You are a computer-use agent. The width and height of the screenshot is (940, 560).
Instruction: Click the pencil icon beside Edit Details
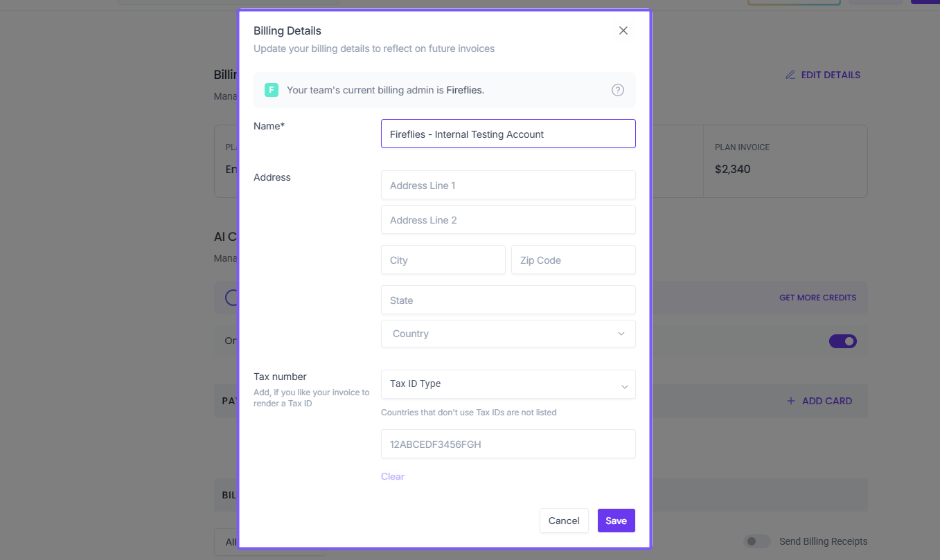[790, 75]
